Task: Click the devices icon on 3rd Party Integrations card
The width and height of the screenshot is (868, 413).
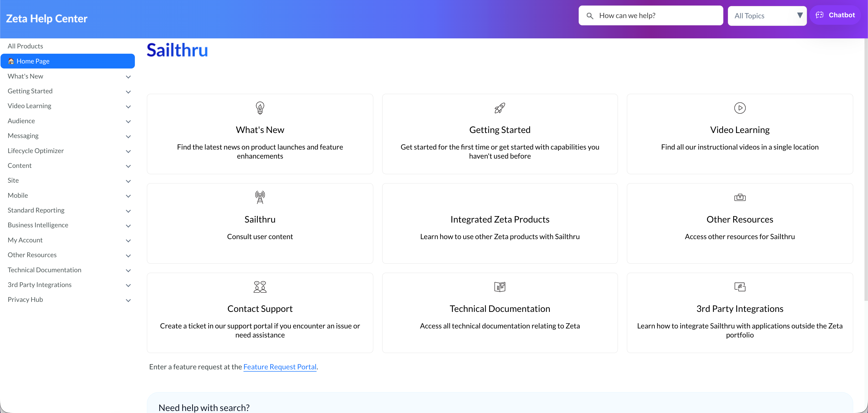Action: coord(740,287)
